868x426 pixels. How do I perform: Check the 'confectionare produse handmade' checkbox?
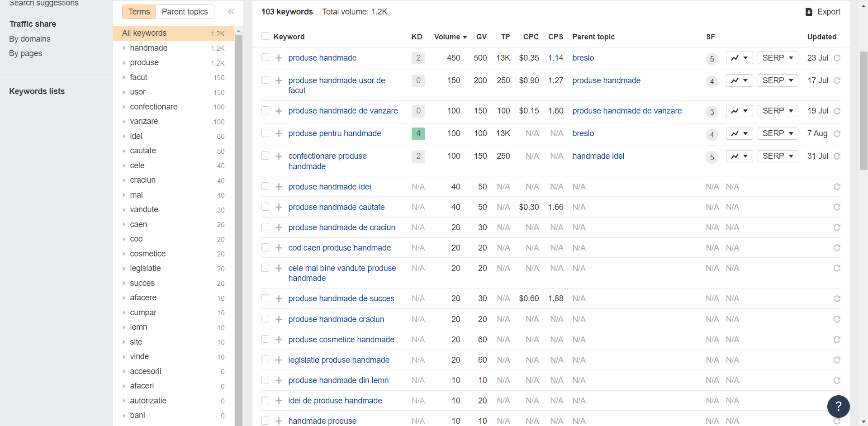(265, 156)
